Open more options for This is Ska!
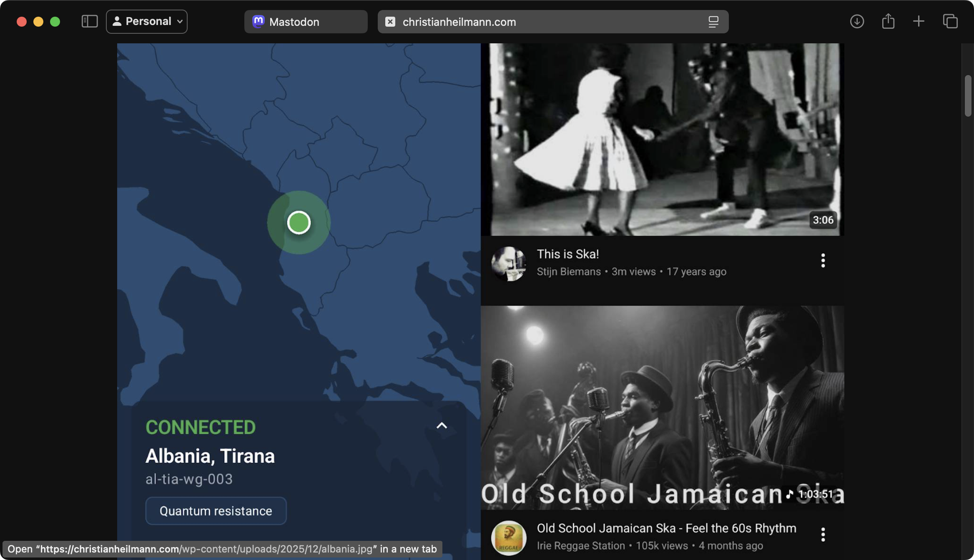The width and height of the screenshot is (974, 560). 823,260
